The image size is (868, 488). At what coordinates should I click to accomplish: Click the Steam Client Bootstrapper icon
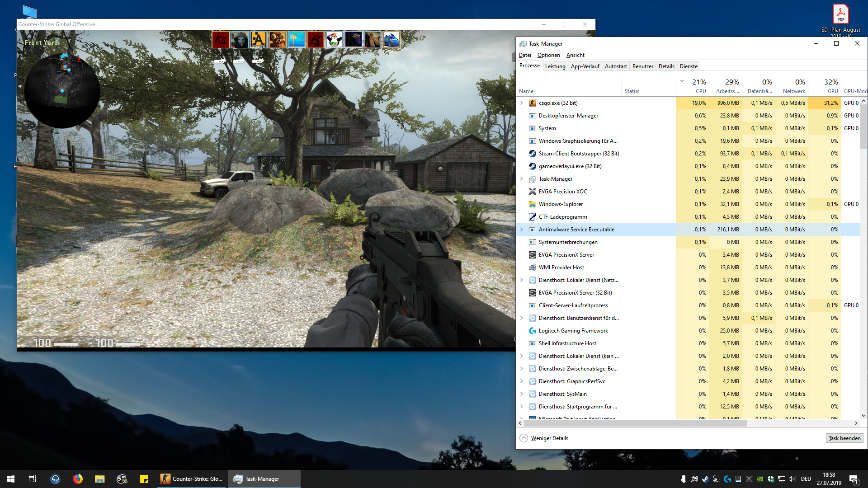pos(533,154)
